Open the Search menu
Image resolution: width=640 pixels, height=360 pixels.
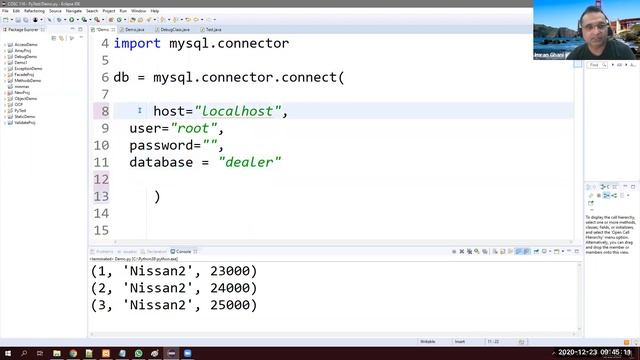(92, 11)
